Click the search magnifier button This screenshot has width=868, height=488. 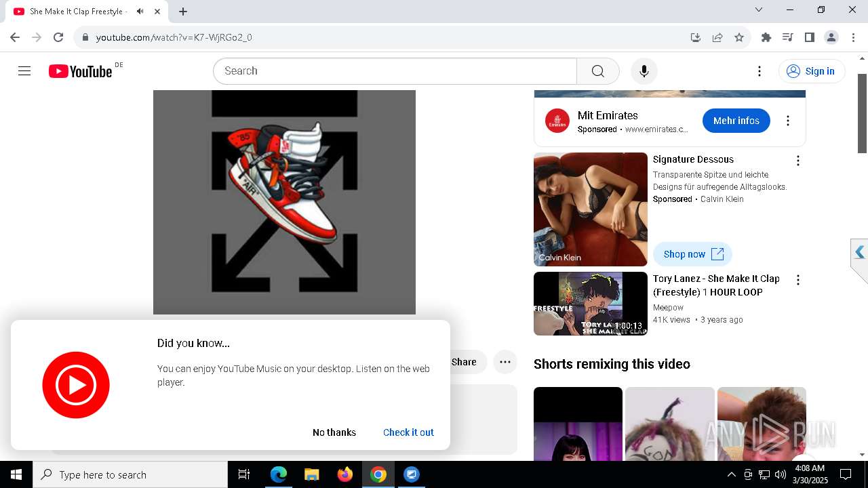pyautogui.click(x=597, y=71)
